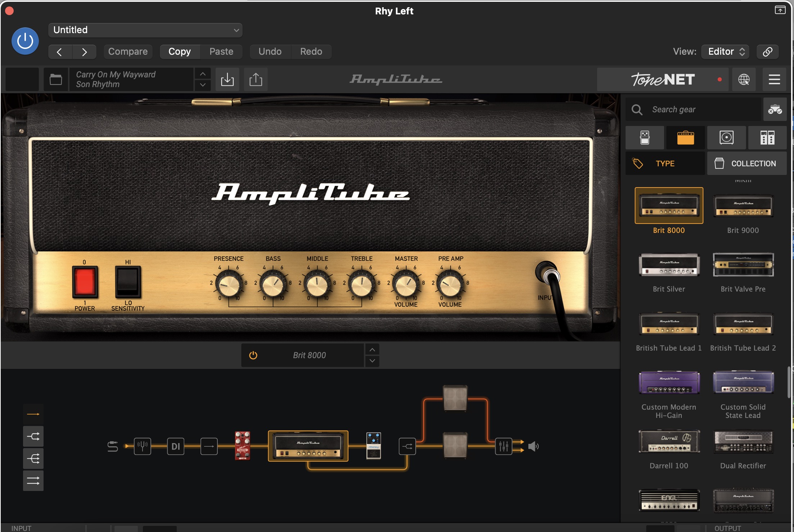
Task: Choose the three-way split signal chain layout
Action: 33,459
